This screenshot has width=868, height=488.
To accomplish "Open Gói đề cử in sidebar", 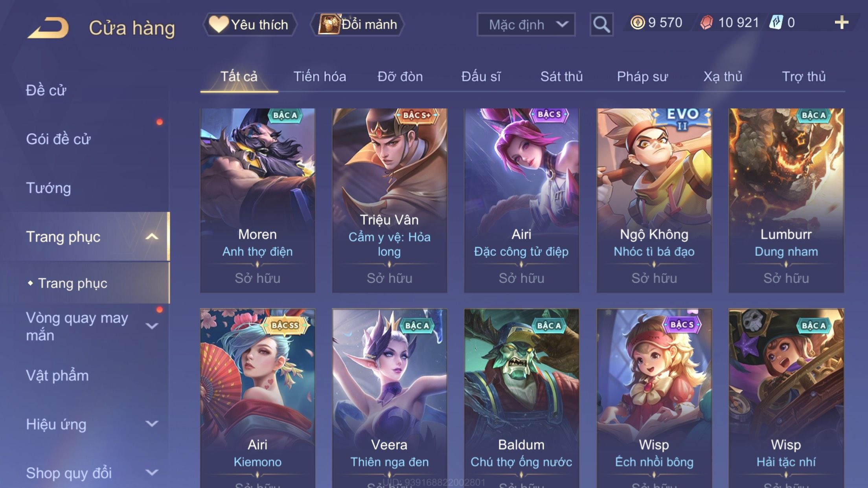I will [x=58, y=139].
